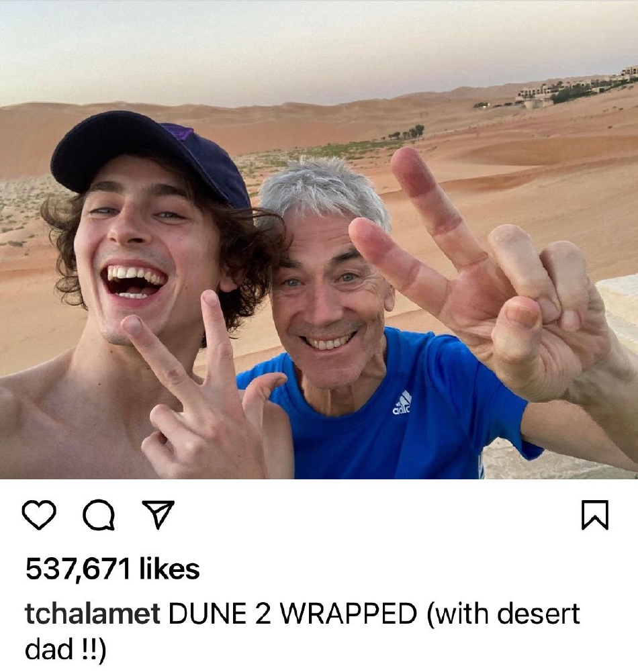Tap 'dad !!)' on caption's second line
Screen dimensions: 638x672
coord(65,649)
